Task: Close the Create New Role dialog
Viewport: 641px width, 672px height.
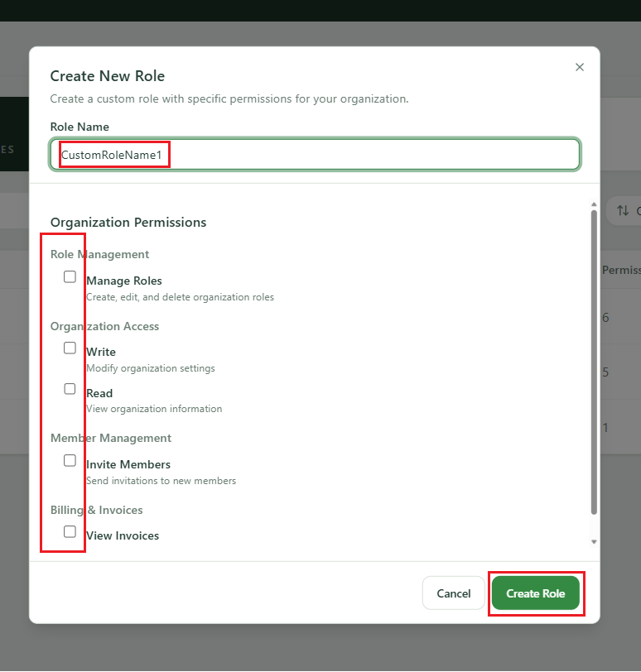Action: pyautogui.click(x=579, y=67)
